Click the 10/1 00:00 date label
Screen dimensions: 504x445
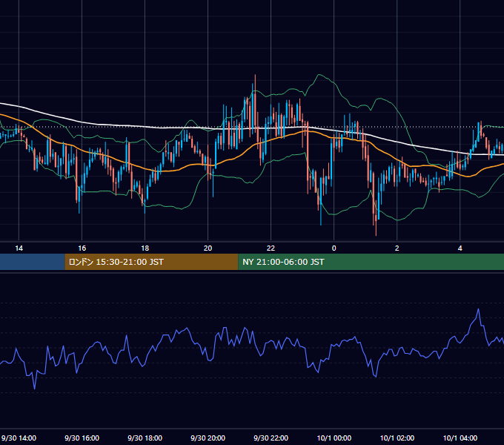coord(334,438)
